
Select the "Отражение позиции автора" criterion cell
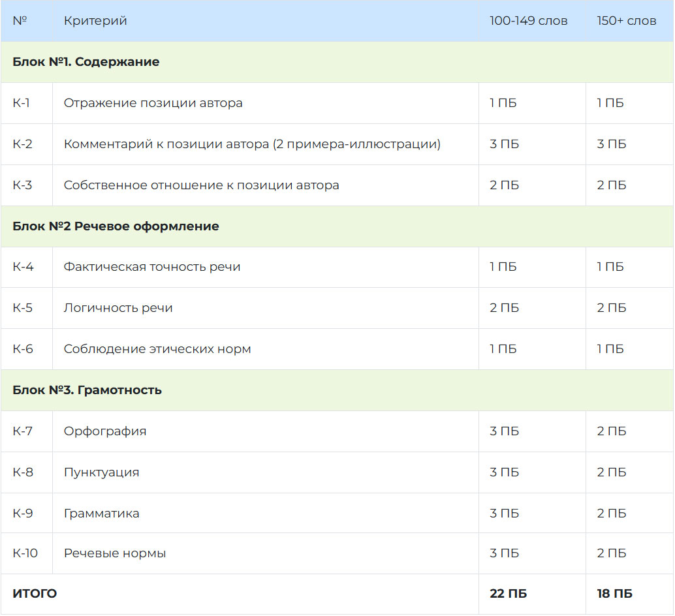point(265,103)
